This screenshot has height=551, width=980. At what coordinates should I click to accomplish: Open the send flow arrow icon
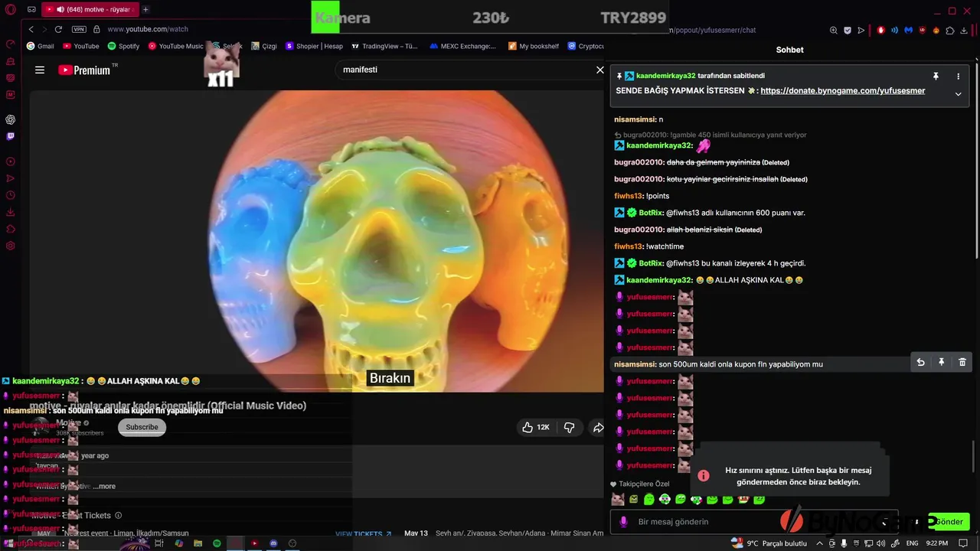pyautogui.click(x=861, y=31)
